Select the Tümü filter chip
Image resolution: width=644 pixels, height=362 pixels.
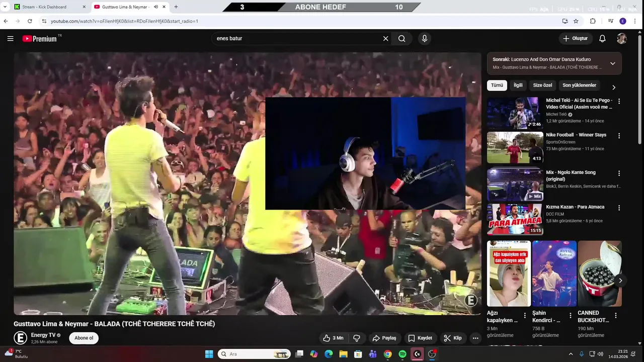[497, 85]
